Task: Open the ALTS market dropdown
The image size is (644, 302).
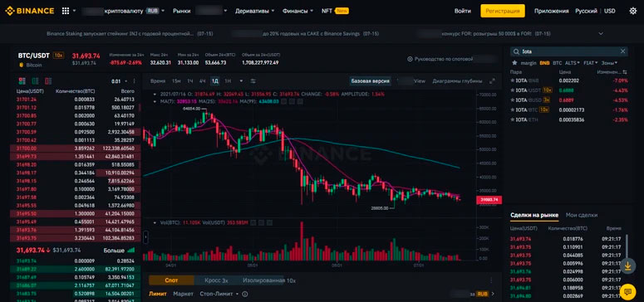Action: pyautogui.click(x=573, y=63)
